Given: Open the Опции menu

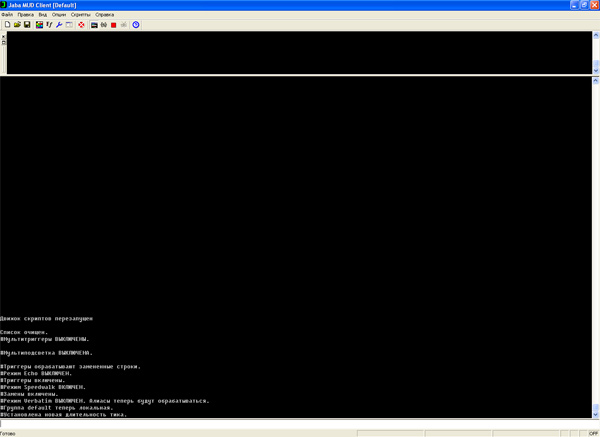Looking at the screenshot, I should (x=59, y=15).
